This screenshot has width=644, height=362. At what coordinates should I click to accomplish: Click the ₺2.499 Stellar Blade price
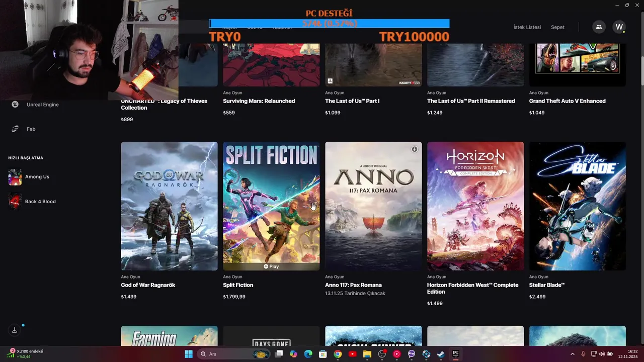pyautogui.click(x=537, y=297)
